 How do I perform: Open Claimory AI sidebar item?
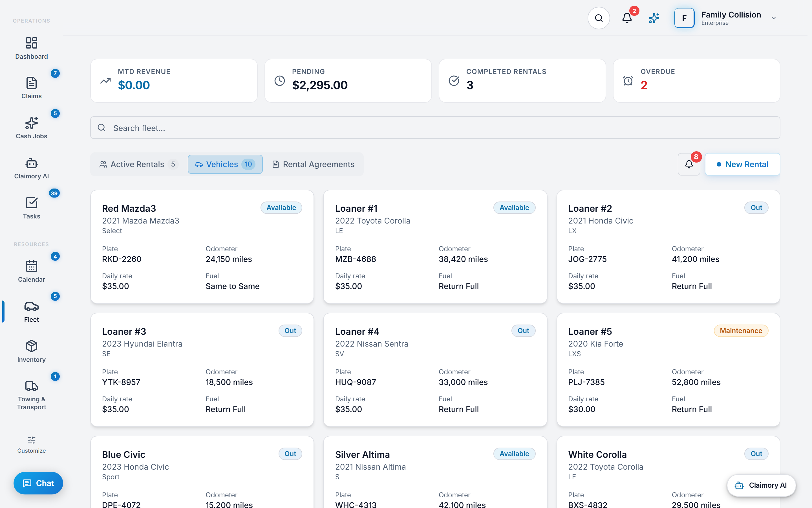(32, 168)
